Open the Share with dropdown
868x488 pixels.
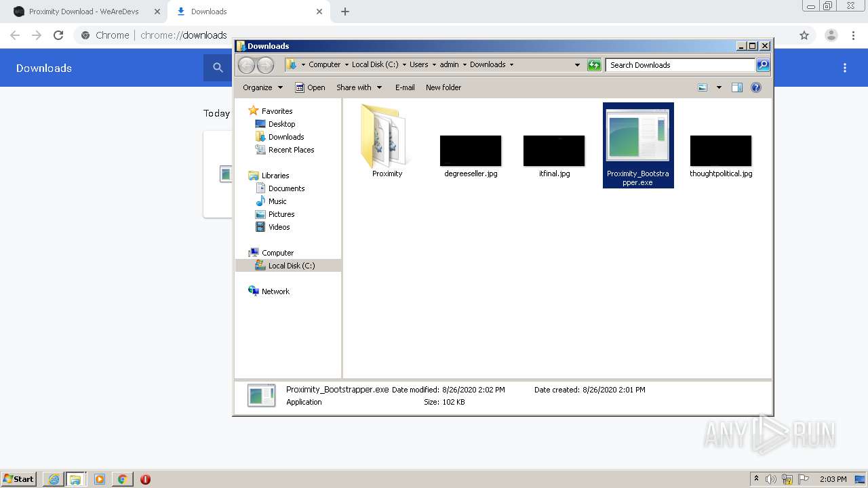pyautogui.click(x=359, y=87)
